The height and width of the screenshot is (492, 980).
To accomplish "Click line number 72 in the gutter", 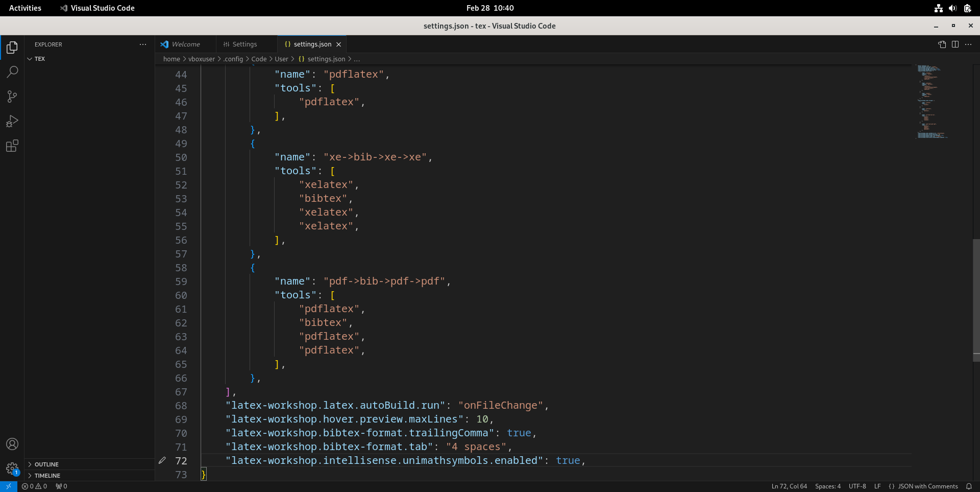I will coord(181,461).
